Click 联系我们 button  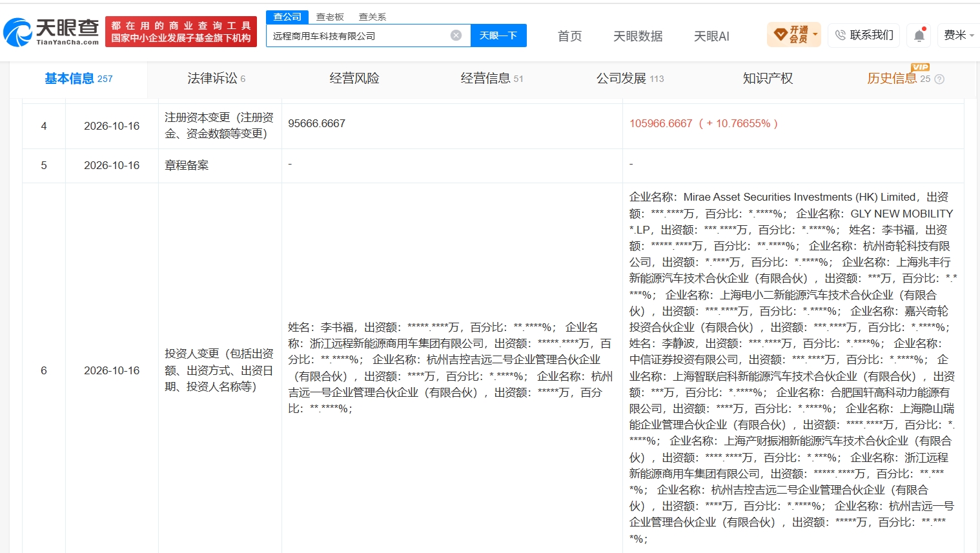[865, 35]
